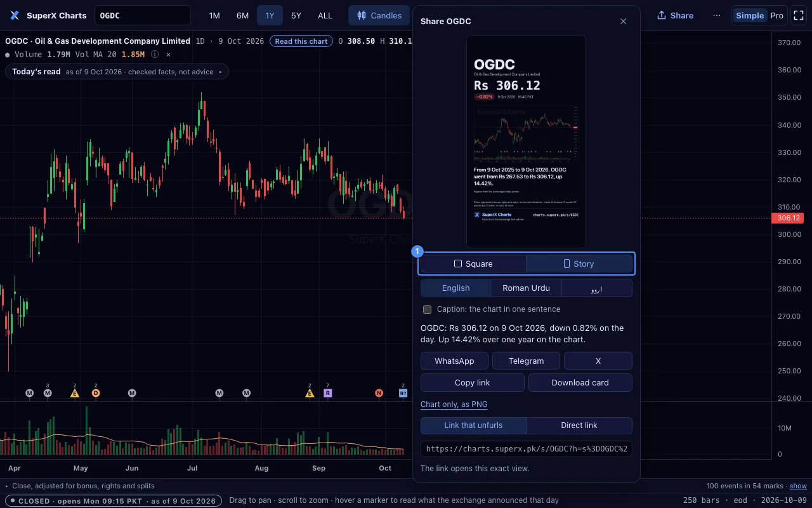Enable the caption checkbox
Viewport: 812px width, 508px height.
pyautogui.click(x=428, y=309)
